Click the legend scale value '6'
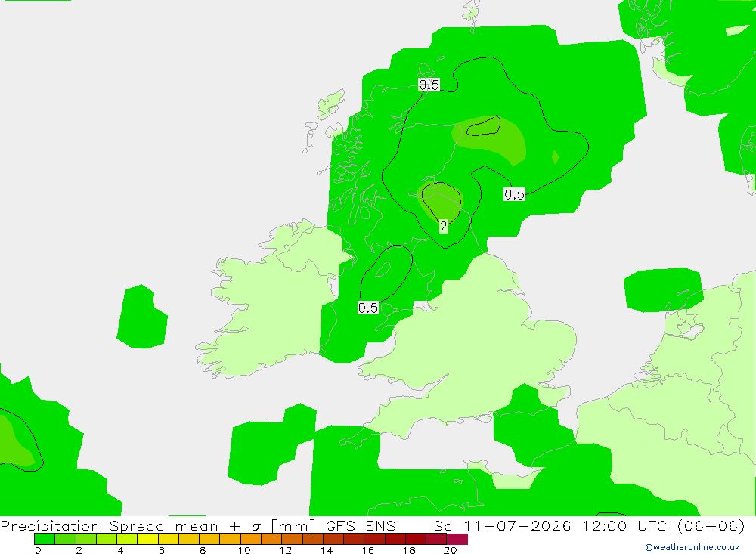The height and width of the screenshot is (554, 756). click(x=162, y=550)
